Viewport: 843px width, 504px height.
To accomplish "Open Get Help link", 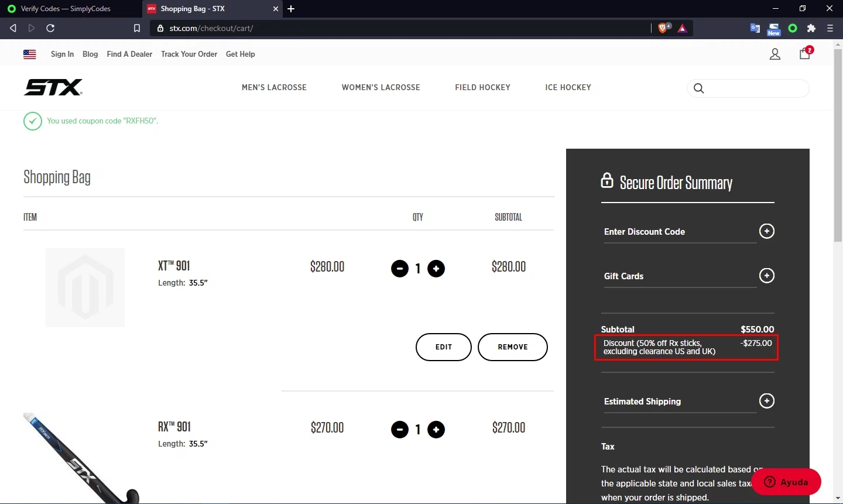I will click(241, 54).
